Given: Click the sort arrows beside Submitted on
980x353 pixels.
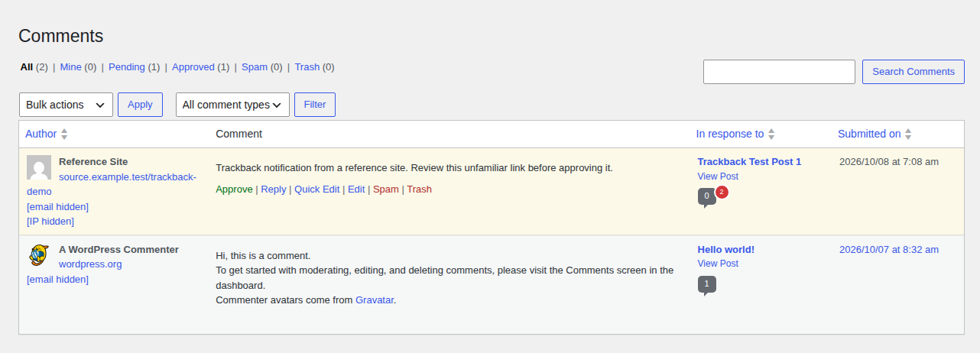Looking at the screenshot, I should click(908, 134).
